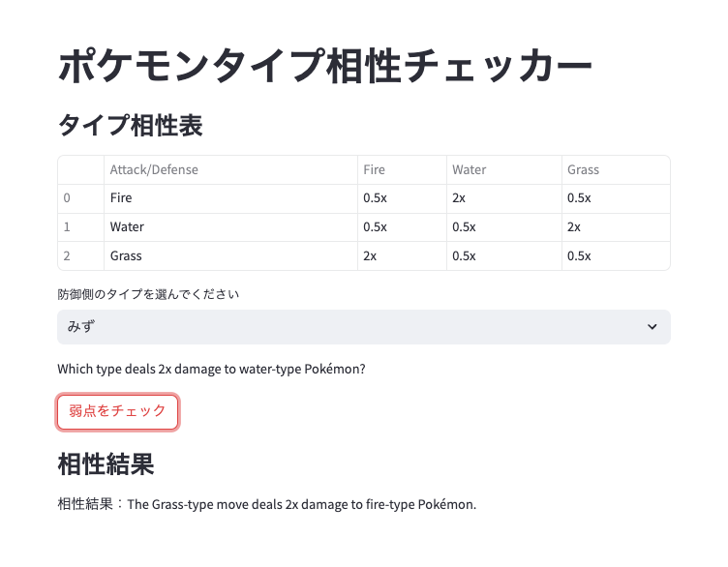Image resolution: width=728 pixels, height=567 pixels.
Task: Expand the dropdown chevron arrow
Action: click(x=652, y=327)
